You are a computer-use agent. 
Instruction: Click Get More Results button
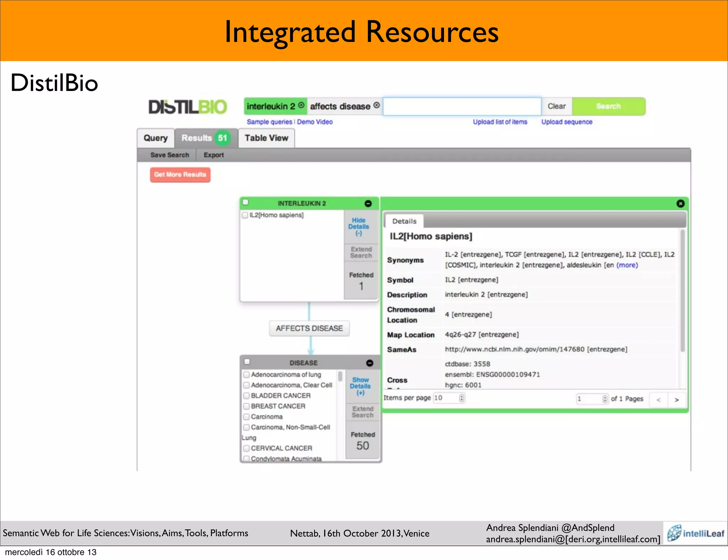coord(180,175)
